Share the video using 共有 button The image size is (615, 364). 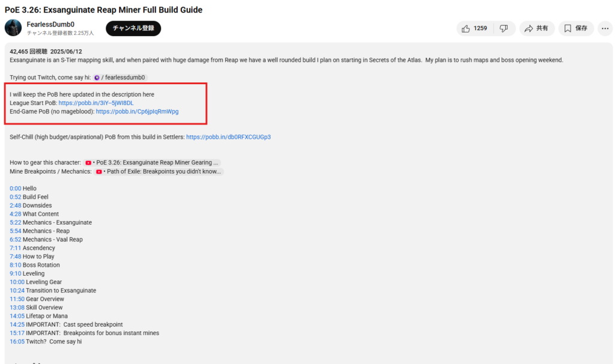tap(537, 28)
